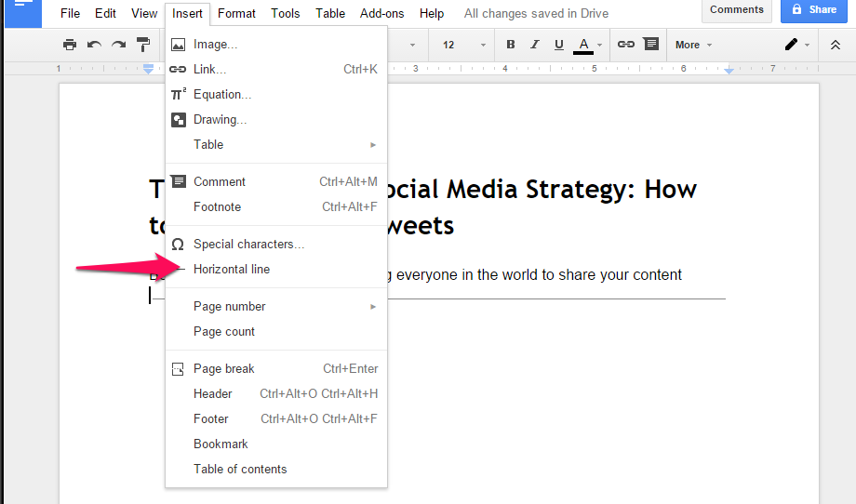
Task: Toggle Underline formatting
Action: (x=558, y=45)
